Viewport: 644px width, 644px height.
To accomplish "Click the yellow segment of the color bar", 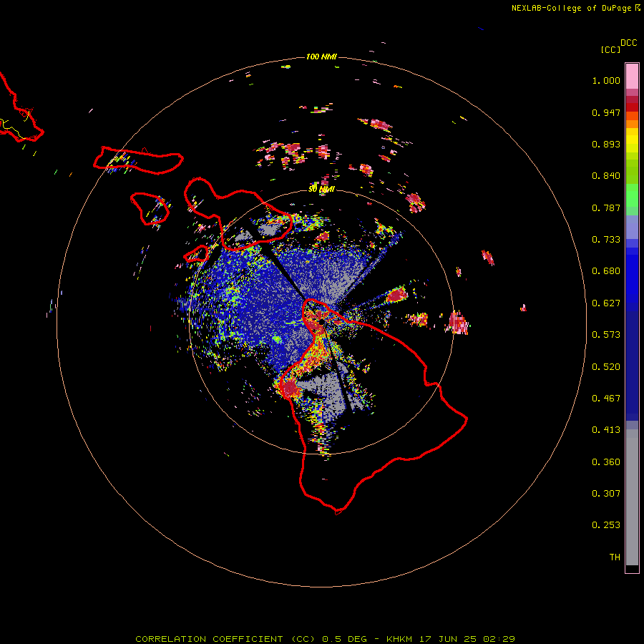I will (x=632, y=140).
